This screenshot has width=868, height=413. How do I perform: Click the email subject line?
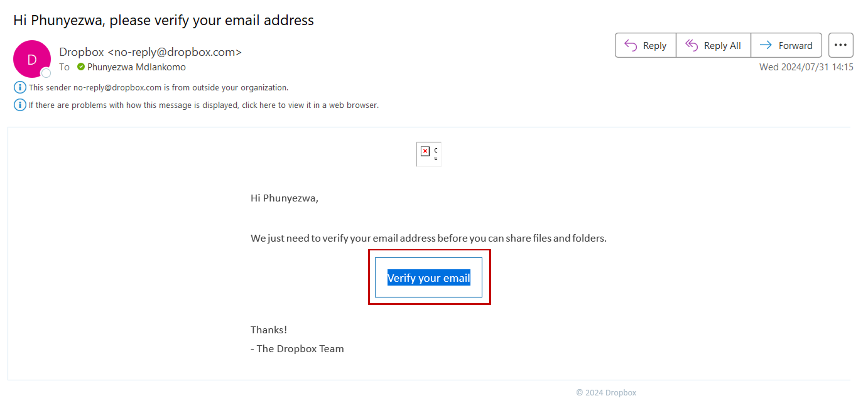[x=163, y=20]
